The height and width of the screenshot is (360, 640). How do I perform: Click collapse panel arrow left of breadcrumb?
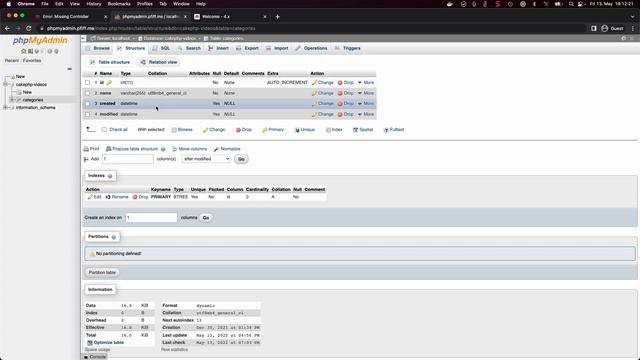(x=84, y=38)
